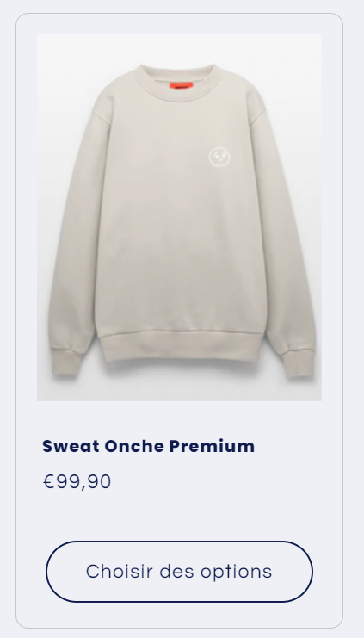
Task: Select the €99,90 price text
Action: pos(77,482)
